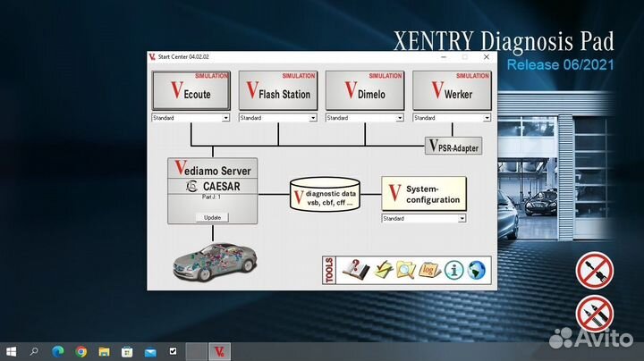Open the log folder tool icon
The height and width of the screenshot is (361, 644).
click(429, 270)
